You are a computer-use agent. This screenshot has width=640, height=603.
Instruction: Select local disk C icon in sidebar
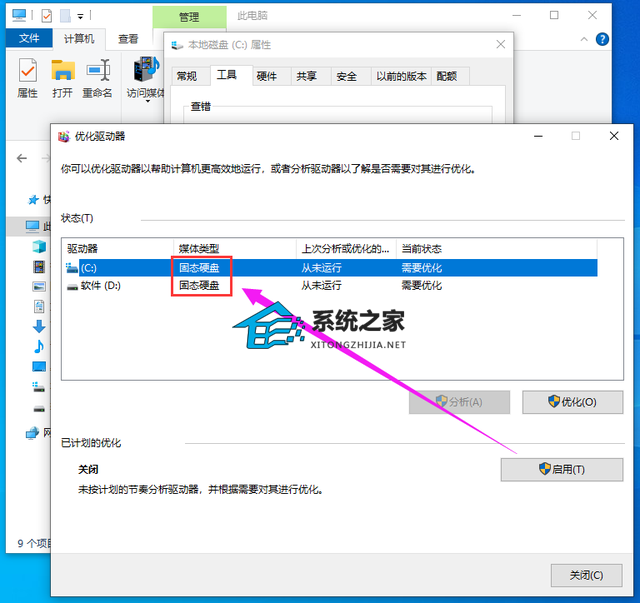[39, 387]
